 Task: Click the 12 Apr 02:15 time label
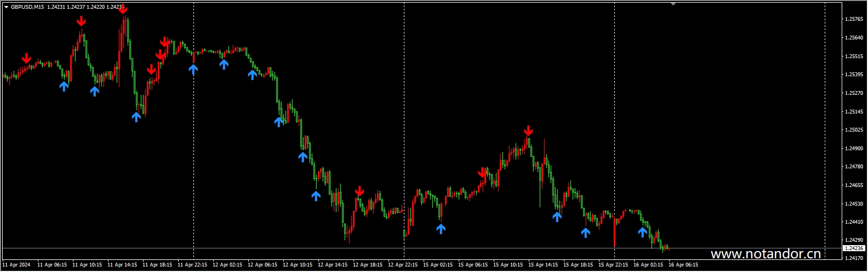pos(227,265)
